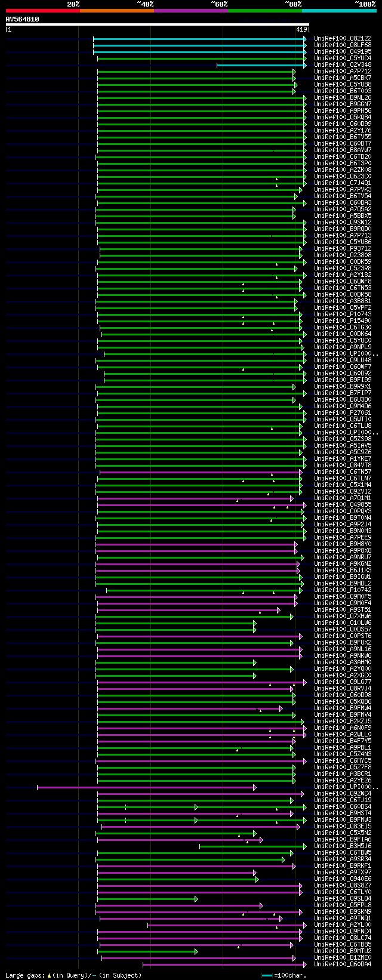Select hit UniRef100_A7Q1M1
Viewport: 382px width, 980px height.
pos(343,498)
